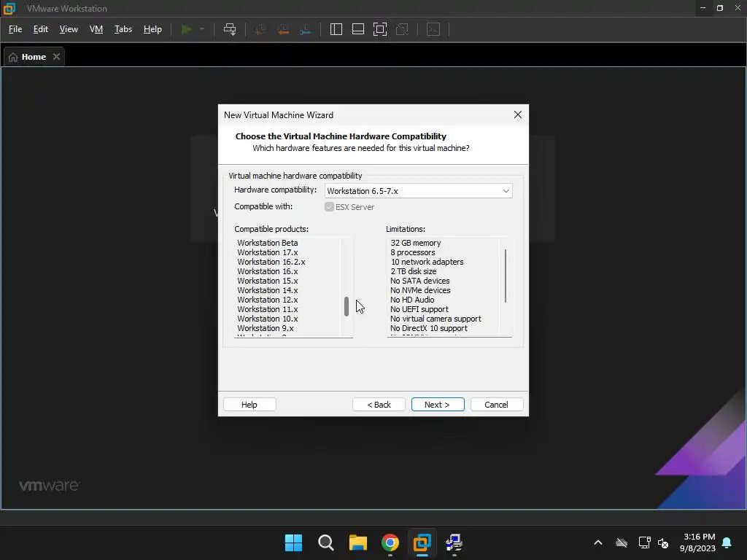
Task: Toggle the thumbnail bar view icon
Action: pyautogui.click(x=357, y=29)
